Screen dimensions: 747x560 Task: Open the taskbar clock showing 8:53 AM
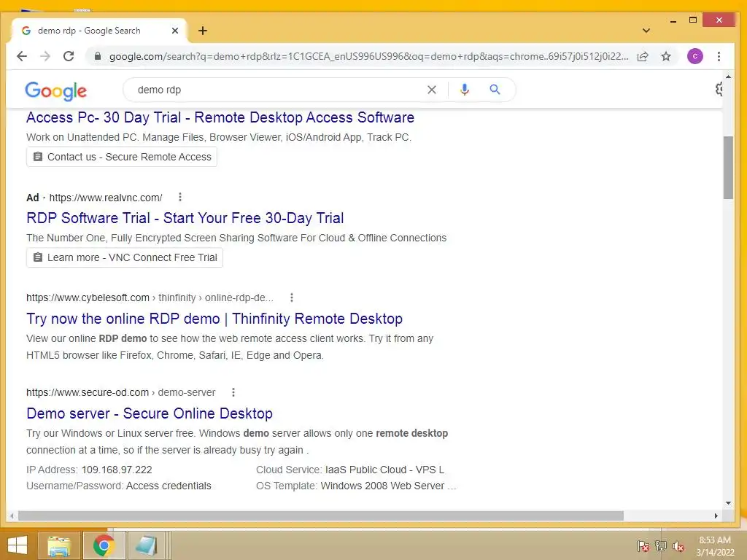[x=715, y=545]
